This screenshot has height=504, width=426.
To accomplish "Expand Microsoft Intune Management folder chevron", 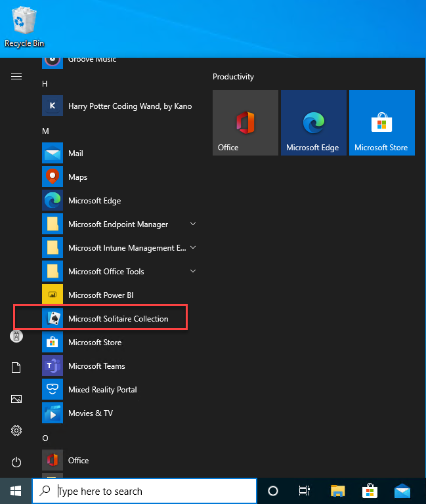I will click(193, 247).
